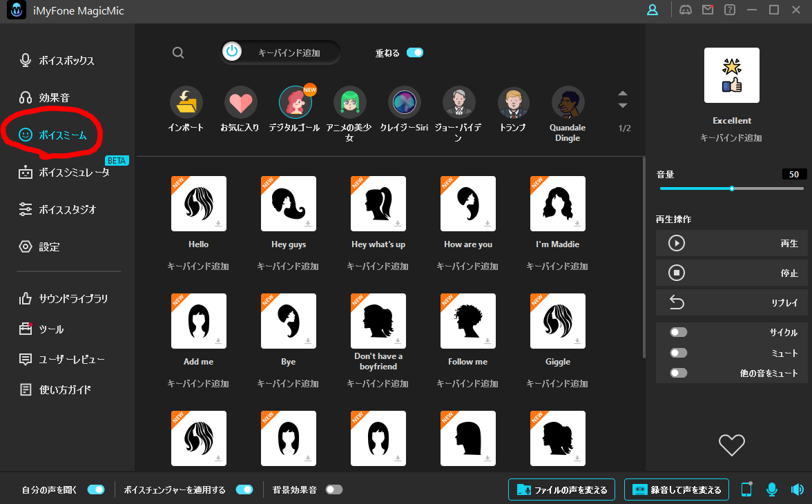Show next page of voice categories
This screenshot has height=504, width=812.
[x=623, y=105]
